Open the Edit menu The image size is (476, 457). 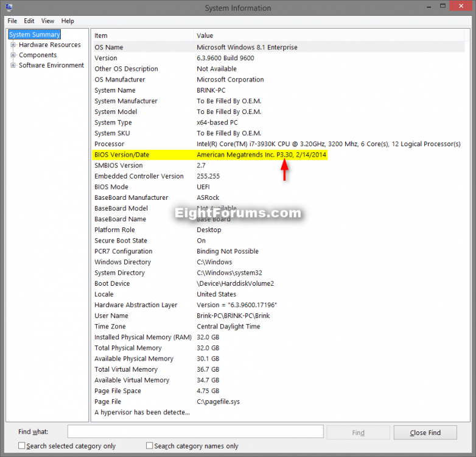point(29,21)
